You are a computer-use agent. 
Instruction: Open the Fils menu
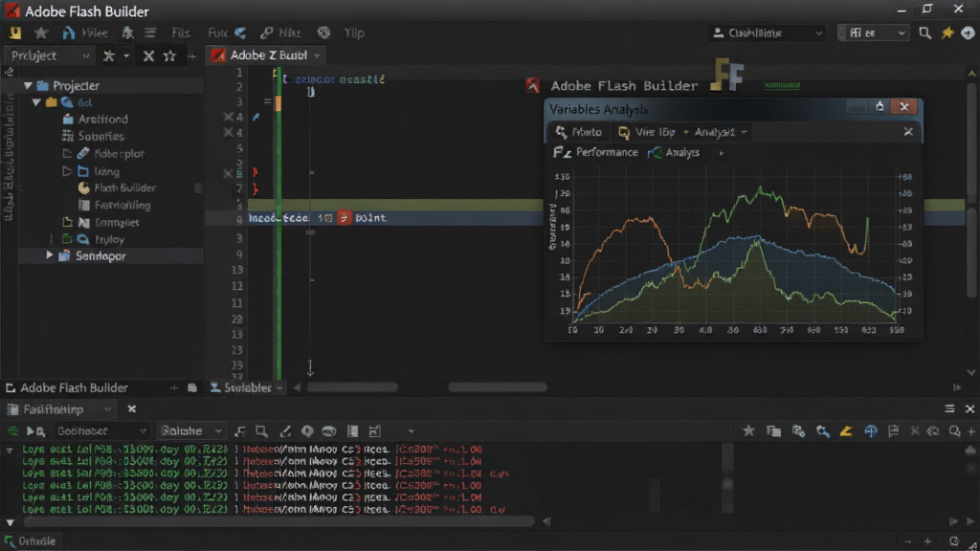point(181,33)
